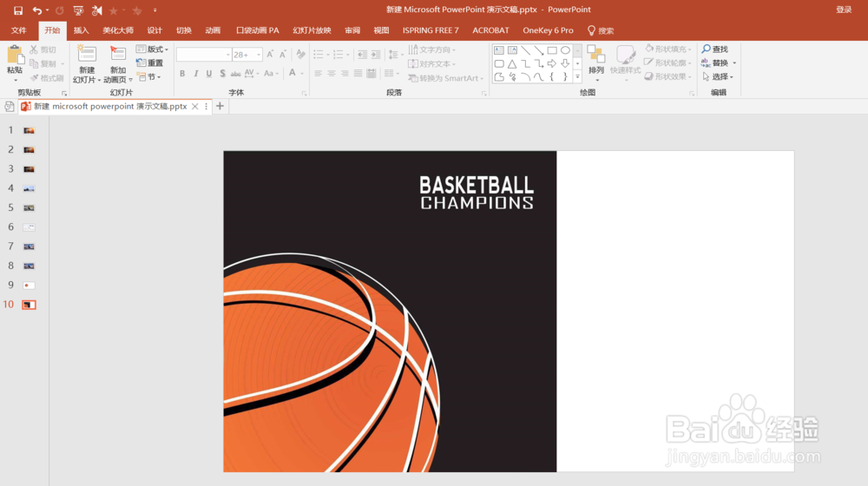Image resolution: width=868 pixels, height=486 pixels.
Task: Select the Rectangle shape in gallery
Action: 552,50
